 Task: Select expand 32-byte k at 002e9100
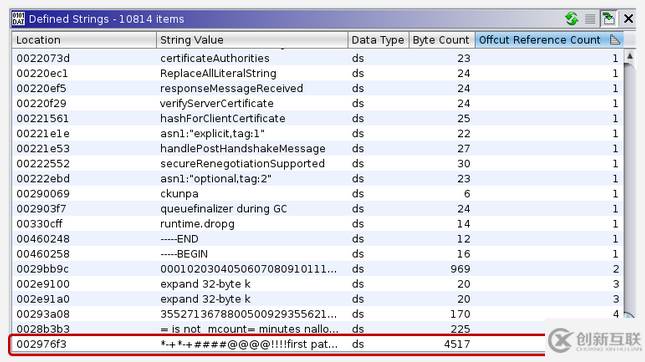click(205, 284)
